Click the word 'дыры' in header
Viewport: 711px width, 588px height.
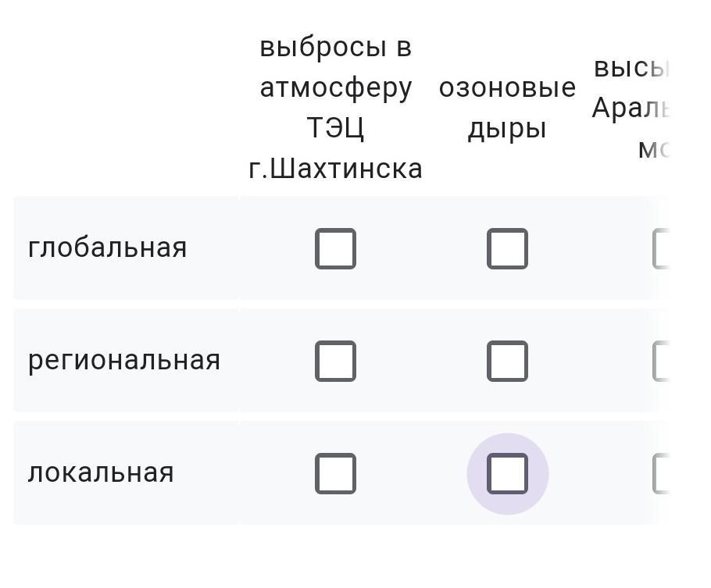pos(507,128)
